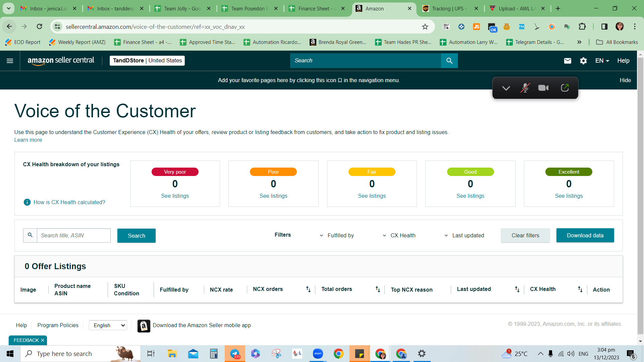Open the EOD Report bookmark
The height and width of the screenshot is (362, 644).
click(23, 42)
